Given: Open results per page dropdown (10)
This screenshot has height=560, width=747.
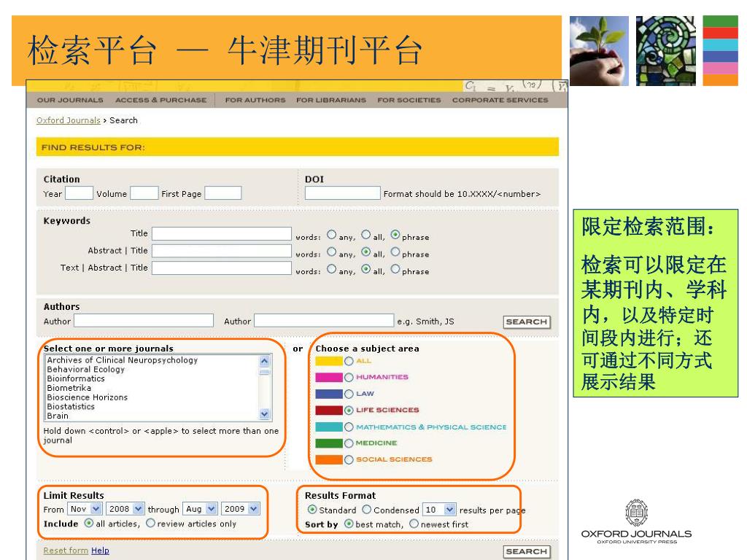Looking at the screenshot, I should coord(439,510).
